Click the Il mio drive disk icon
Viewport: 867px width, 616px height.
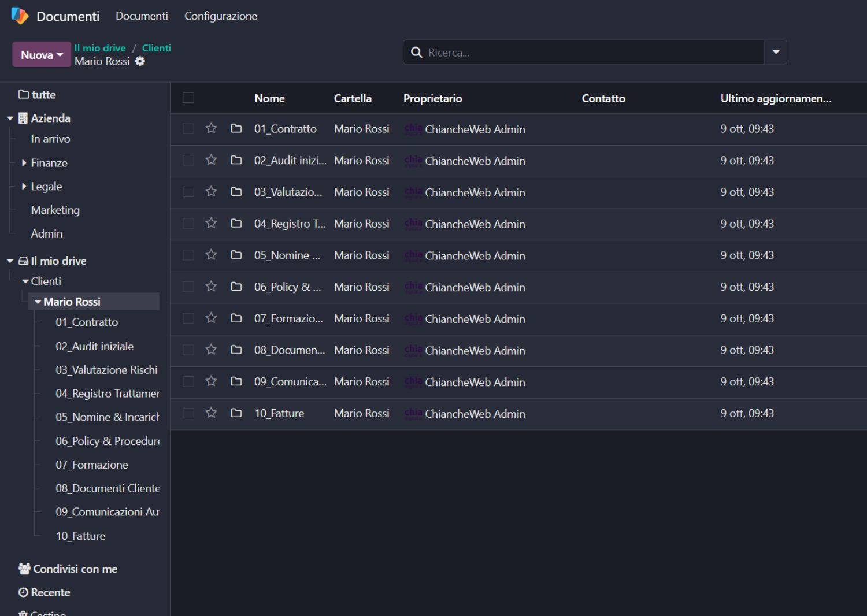click(23, 261)
